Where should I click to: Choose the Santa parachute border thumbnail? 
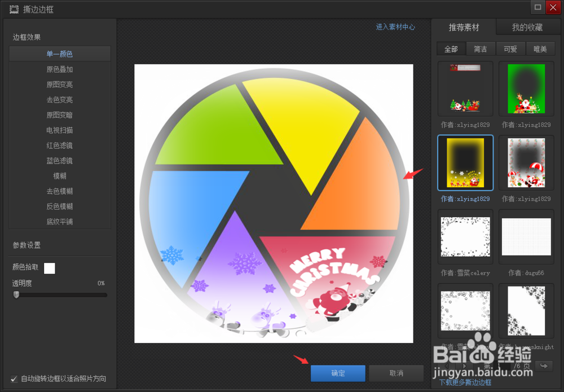tap(526, 163)
